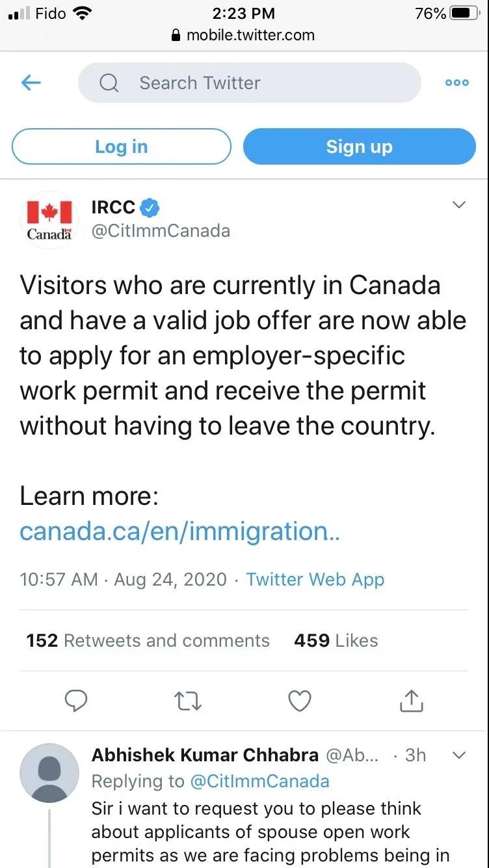Expand the IRCC tweet chevron menu
This screenshot has width=489, height=868.
tap(459, 205)
